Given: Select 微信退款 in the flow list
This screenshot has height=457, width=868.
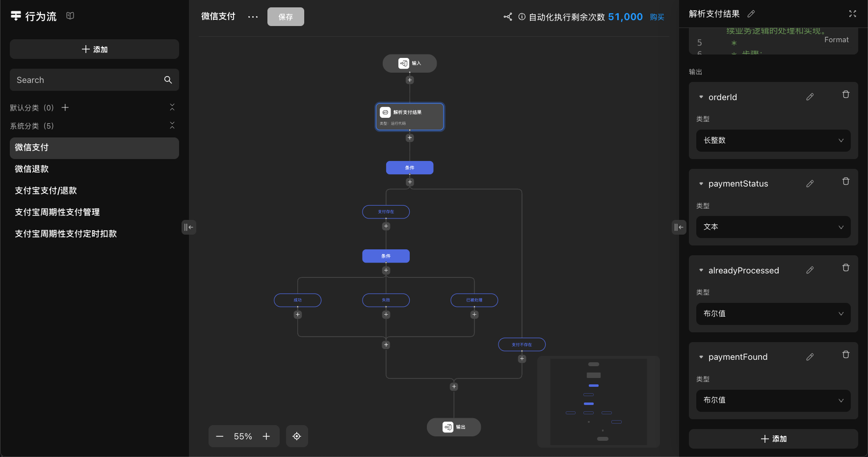Looking at the screenshot, I should 32,169.
